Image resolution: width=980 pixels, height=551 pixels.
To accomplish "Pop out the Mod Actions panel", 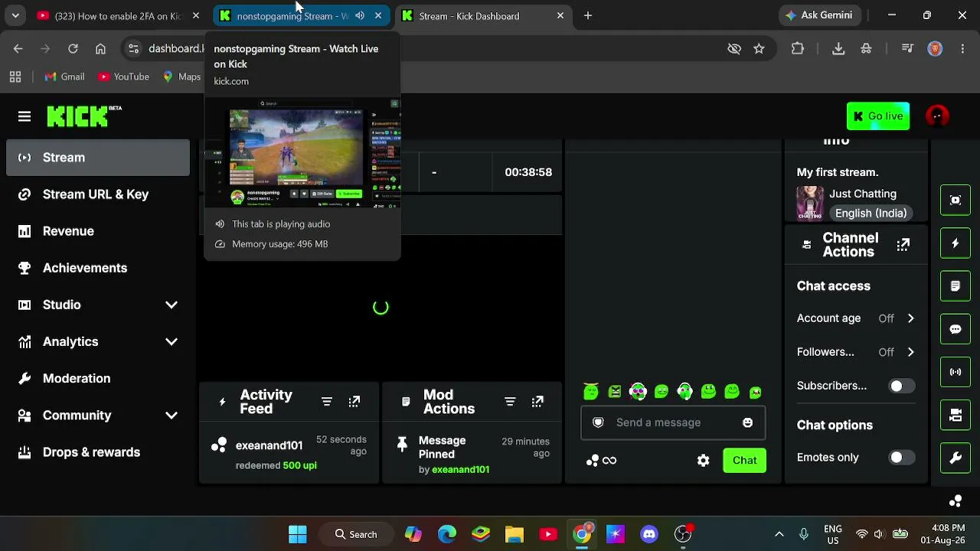I will click(x=537, y=402).
